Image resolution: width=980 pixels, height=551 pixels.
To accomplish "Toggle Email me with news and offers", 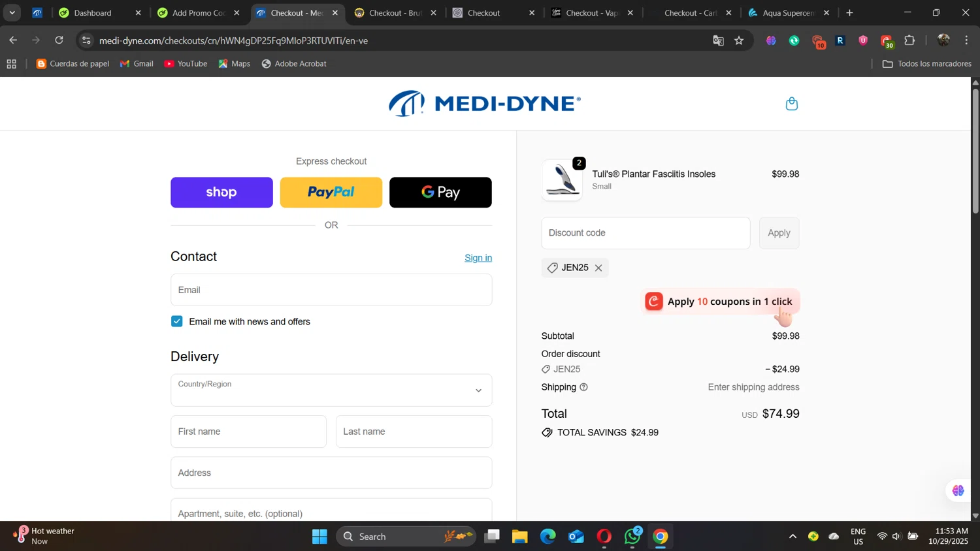I will pyautogui.click(x=177, y=321).
